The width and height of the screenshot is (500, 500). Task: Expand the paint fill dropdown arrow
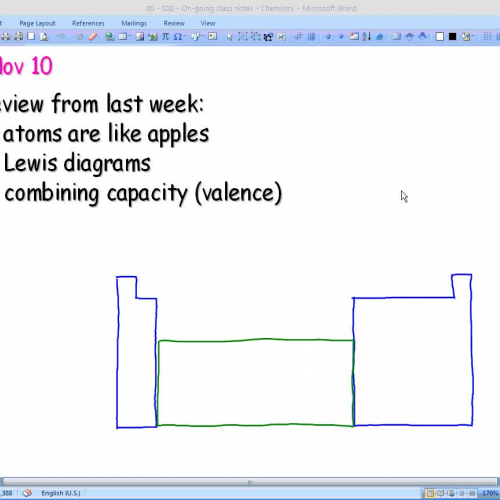pyautogui.click(x=472, y=36)
